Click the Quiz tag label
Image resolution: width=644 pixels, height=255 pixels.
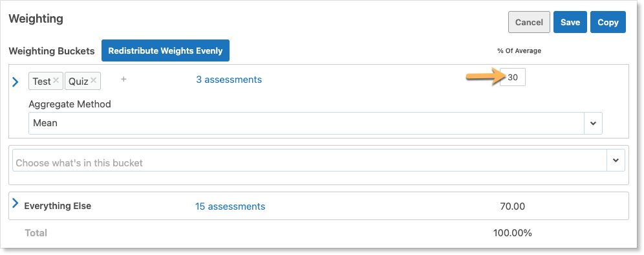click(78, 82)
